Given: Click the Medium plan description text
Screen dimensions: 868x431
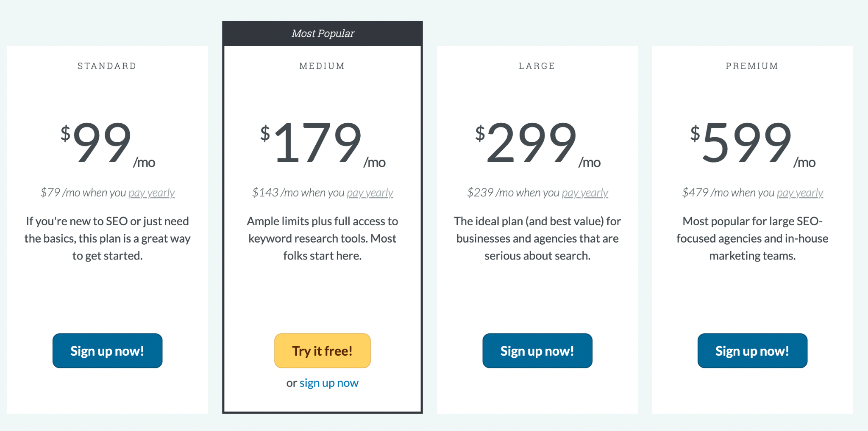Looking at the screenshot, I should point(323,238).
